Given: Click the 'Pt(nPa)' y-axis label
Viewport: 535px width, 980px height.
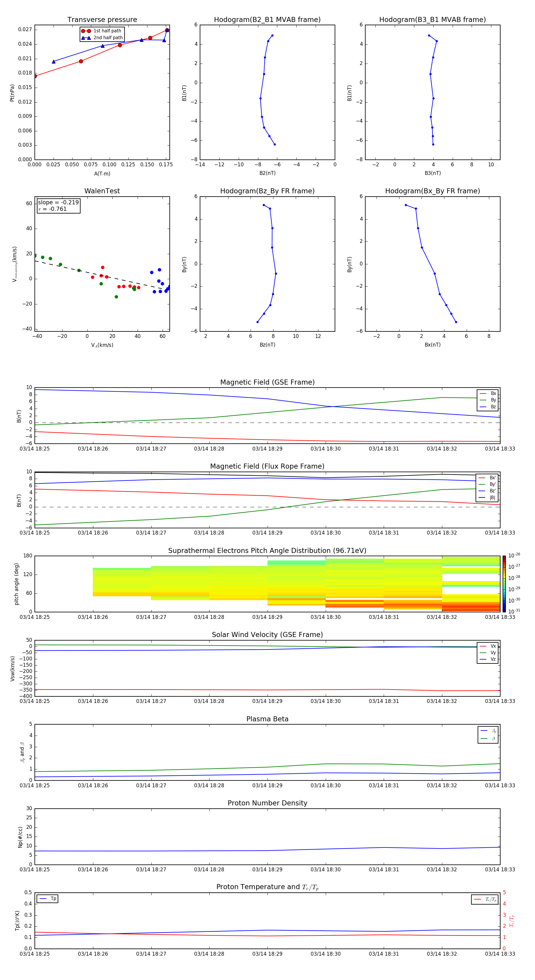Looking at the screenshot, I should (x=12, y=93).
